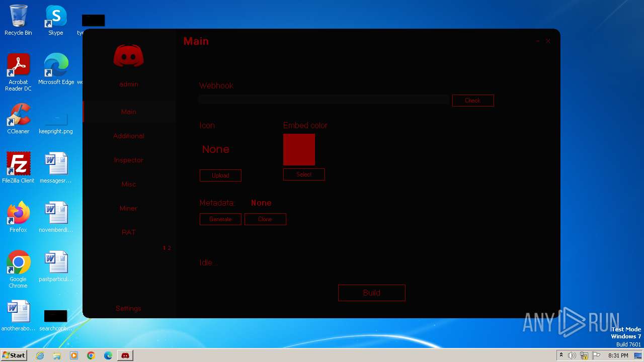This screenshot has height=362, width=644.
Task: Select the CCleaner desktop icon
Action: click(x=18, y=119)
